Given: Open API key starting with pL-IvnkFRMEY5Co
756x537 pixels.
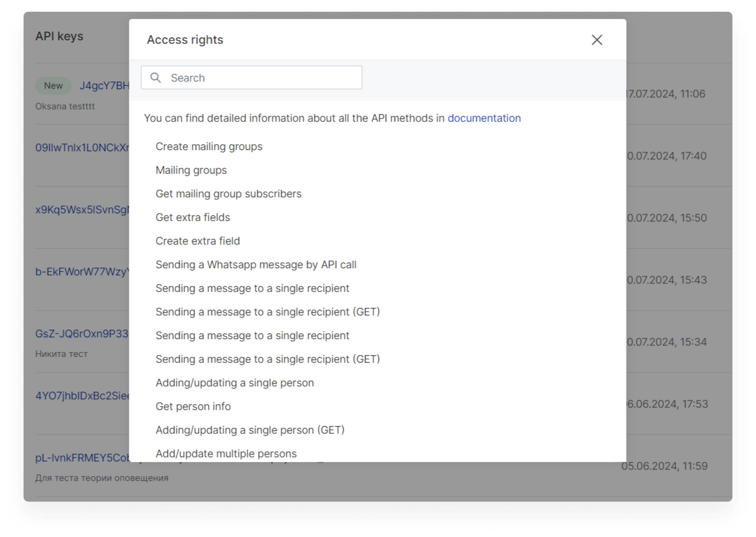Looking at the screenshot, I should (x=82, y=458).
